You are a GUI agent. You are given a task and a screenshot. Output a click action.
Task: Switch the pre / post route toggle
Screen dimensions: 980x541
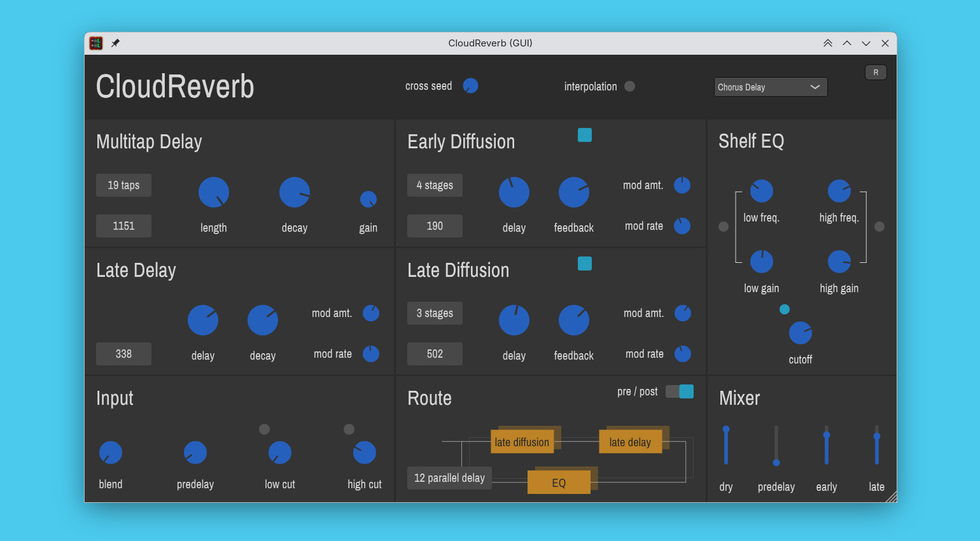[680, 391]
